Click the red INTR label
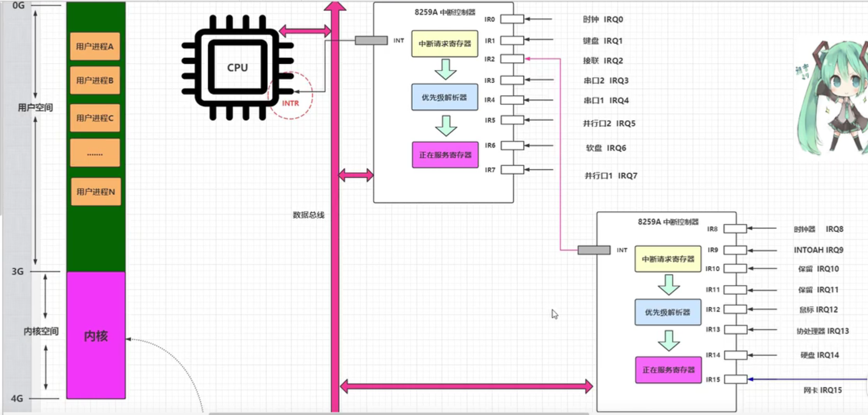The width and height of the screenshot is (868, 415). (291, 103)
